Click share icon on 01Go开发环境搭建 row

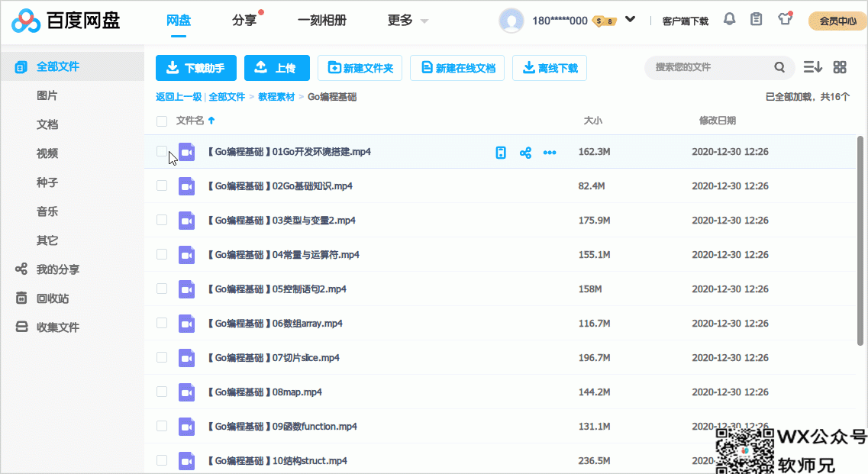[525, 153]
